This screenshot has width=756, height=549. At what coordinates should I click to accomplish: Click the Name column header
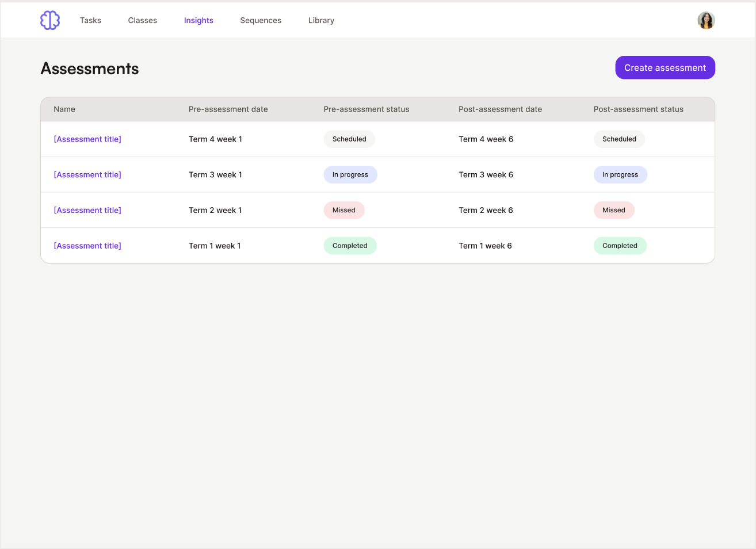coord(64,109)
